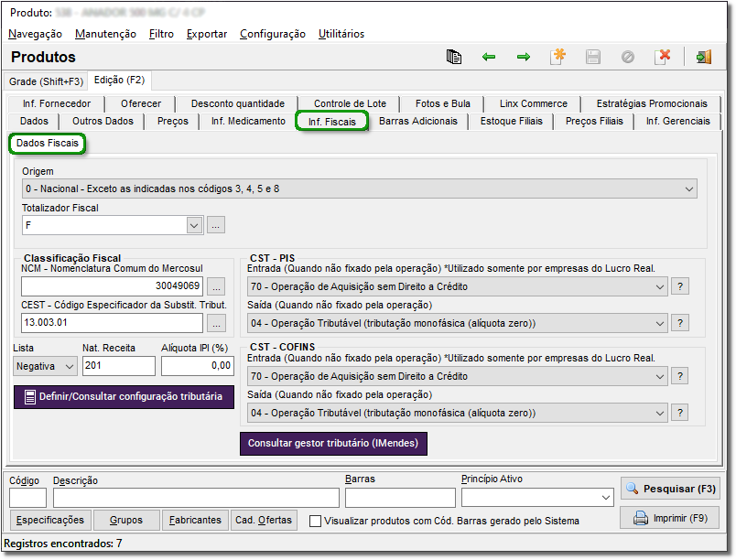
Task: Click the Nat. Receita field
Action: tap(119, 366)
